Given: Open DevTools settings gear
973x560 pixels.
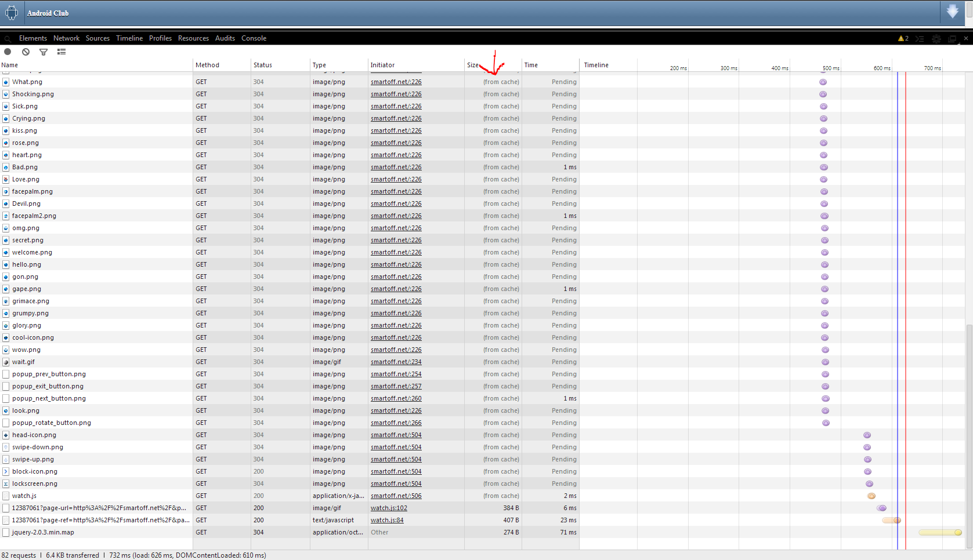Looking at the screenshot, I should coord(936,38).
